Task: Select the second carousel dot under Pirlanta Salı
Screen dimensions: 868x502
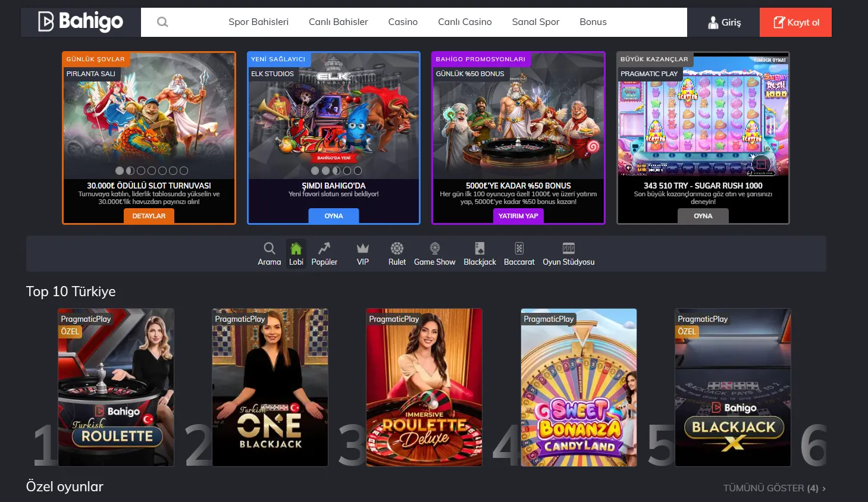Action: 130,170
